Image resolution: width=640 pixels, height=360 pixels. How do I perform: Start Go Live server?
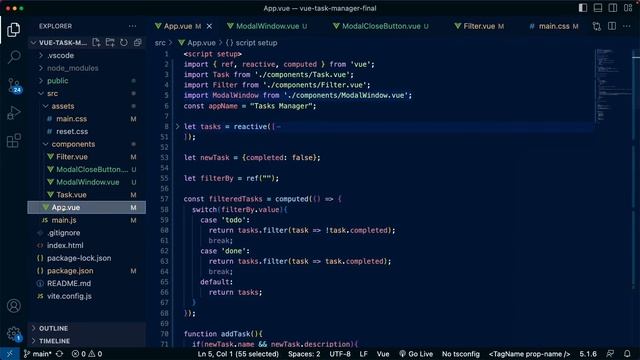416,354
